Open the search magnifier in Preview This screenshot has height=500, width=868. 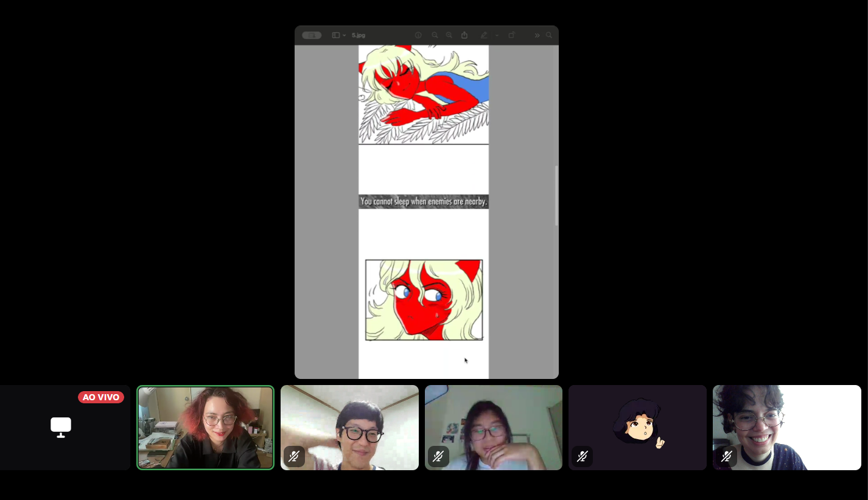549,35
